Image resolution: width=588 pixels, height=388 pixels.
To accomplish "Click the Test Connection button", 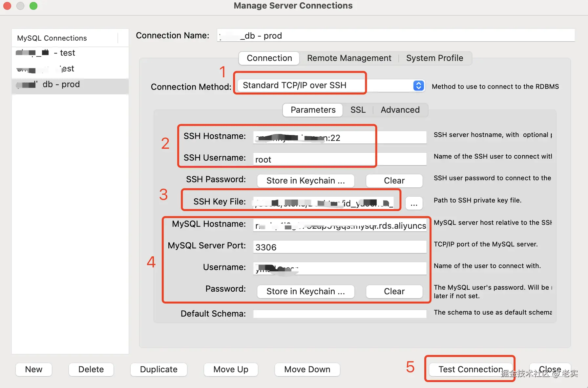I will 471,369.
